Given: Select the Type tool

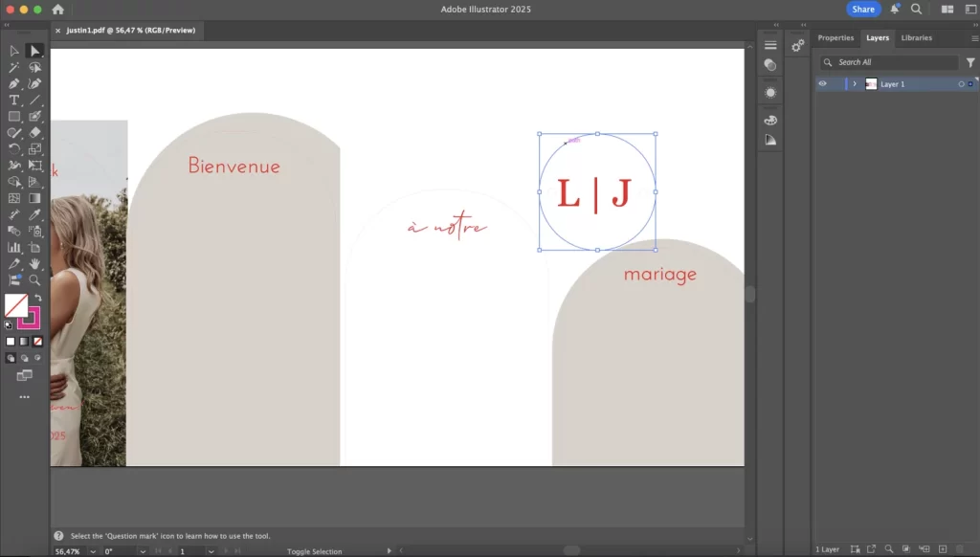Looking at the screenshot, I should point(14,100).
